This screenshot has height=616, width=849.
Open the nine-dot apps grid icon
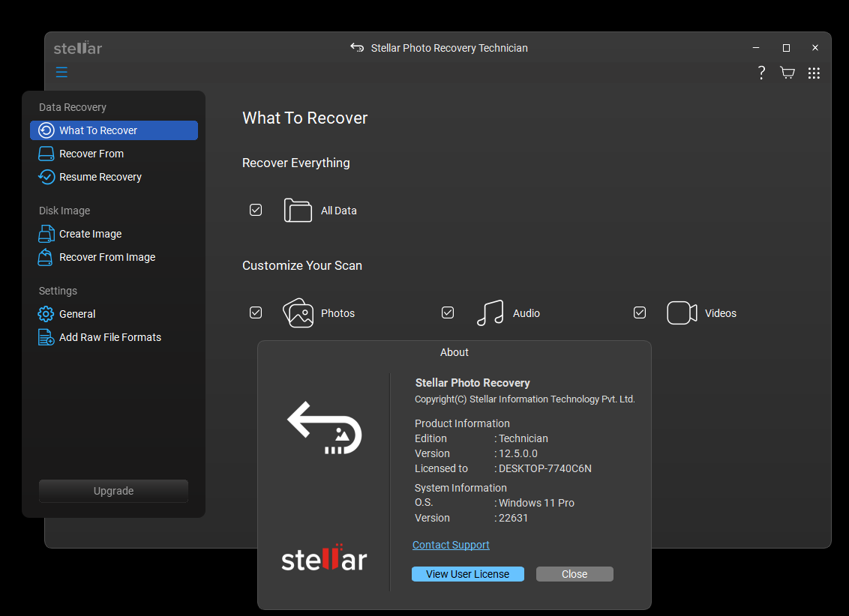coord(814,73)
